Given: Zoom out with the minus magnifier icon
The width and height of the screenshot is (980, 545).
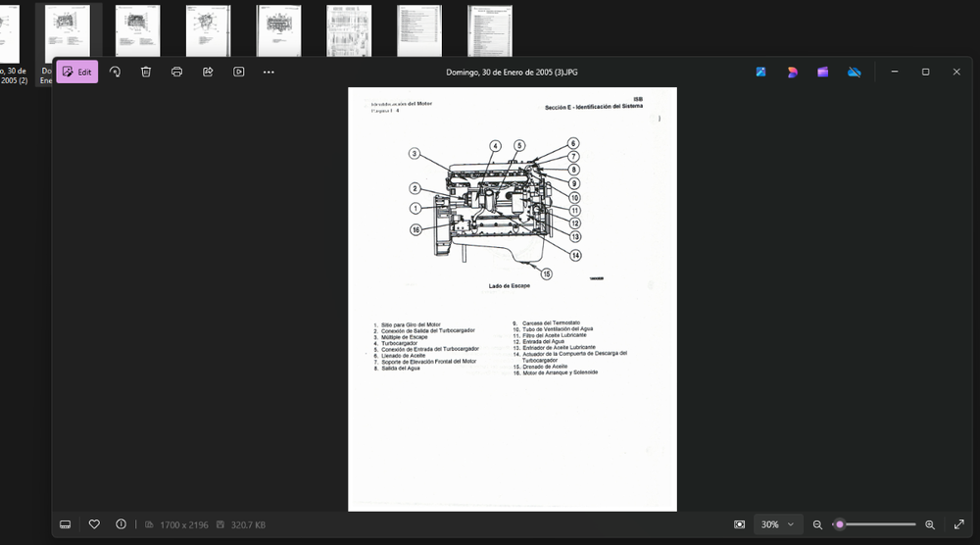Looking at the screenshot, I should tap(817, 524).
